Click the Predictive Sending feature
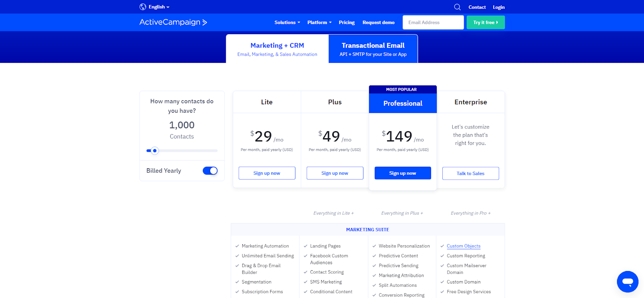The width and height of the screenshot is (644, 298). tap(398, 266)
